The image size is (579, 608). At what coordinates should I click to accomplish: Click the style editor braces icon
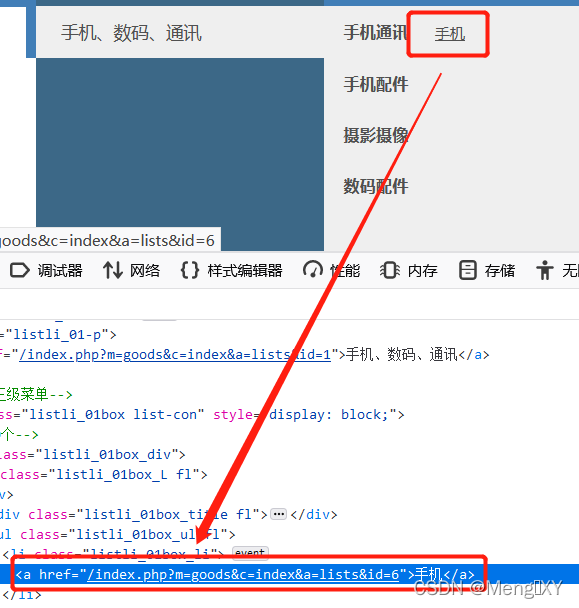(190, 270)
